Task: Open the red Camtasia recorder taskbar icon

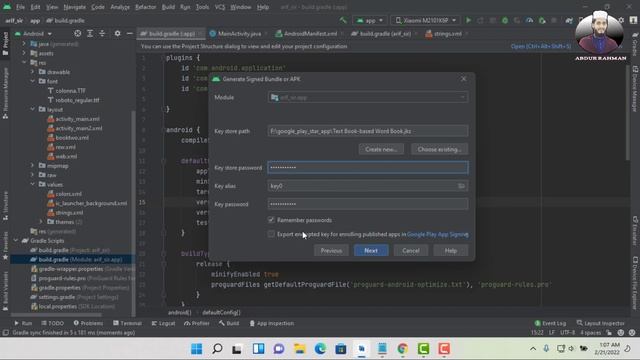Action: (444, 349)
